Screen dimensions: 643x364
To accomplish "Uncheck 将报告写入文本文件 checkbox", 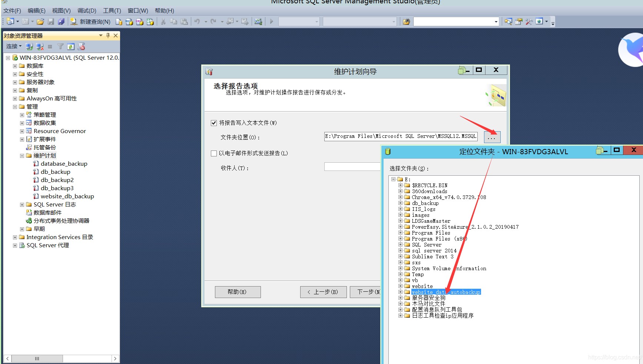I will click(x=214, y=123).
